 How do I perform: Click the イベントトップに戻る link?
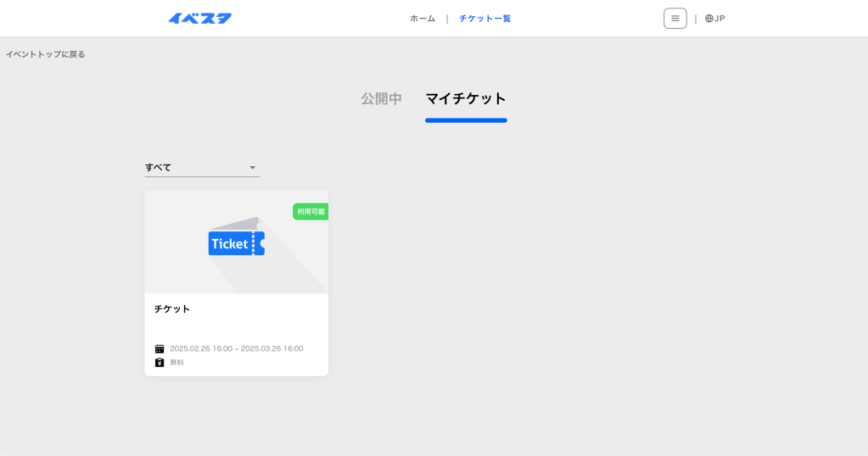(x=46, y=54)
